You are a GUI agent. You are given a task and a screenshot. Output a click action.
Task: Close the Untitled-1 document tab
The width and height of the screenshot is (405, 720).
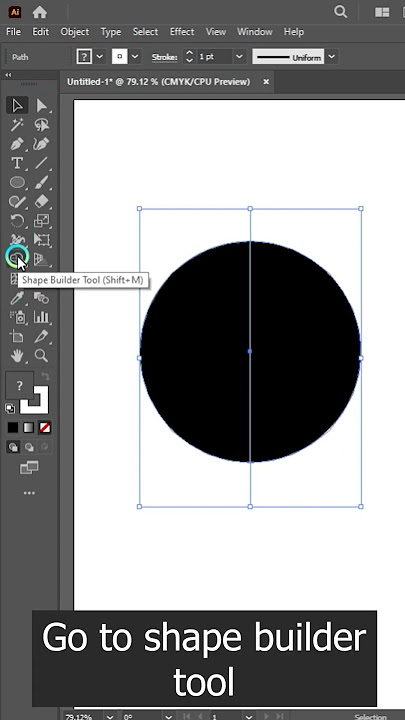click(x=266, y=82)
